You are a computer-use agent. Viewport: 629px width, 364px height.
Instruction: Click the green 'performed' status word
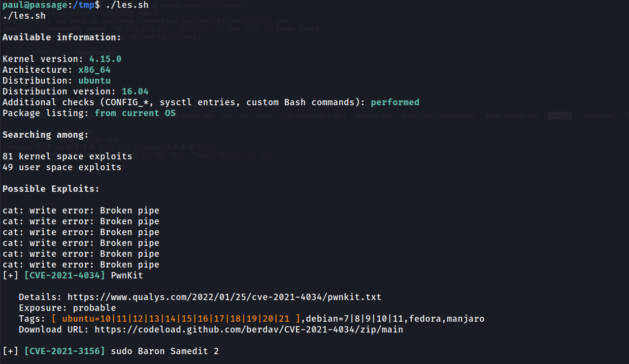pyautogui.click(x=395, y=102)
